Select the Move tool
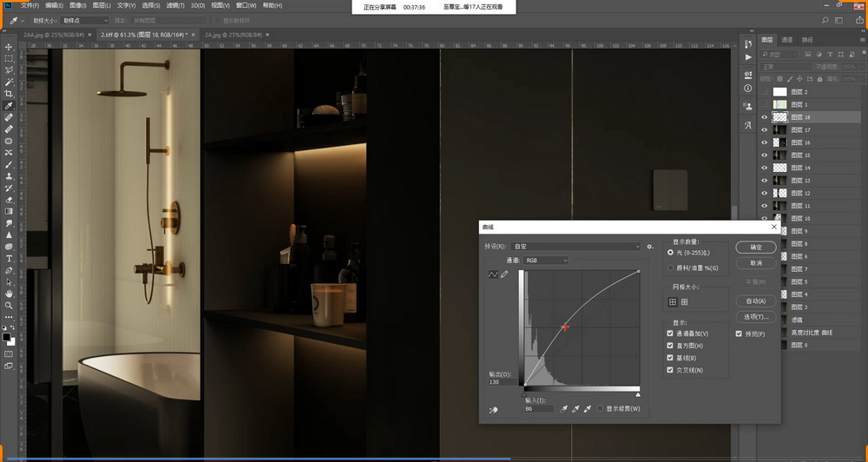868x462 pixels. tap(9, 47)
